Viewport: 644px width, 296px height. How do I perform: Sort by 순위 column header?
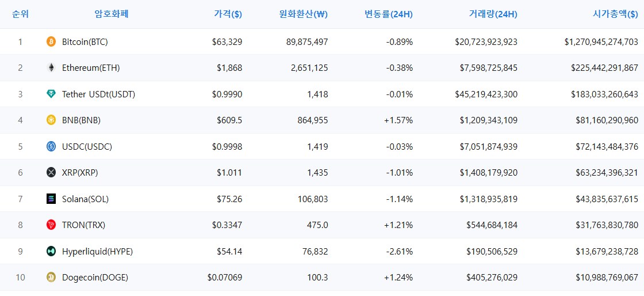pyautogui.click(x=20, y=14)
